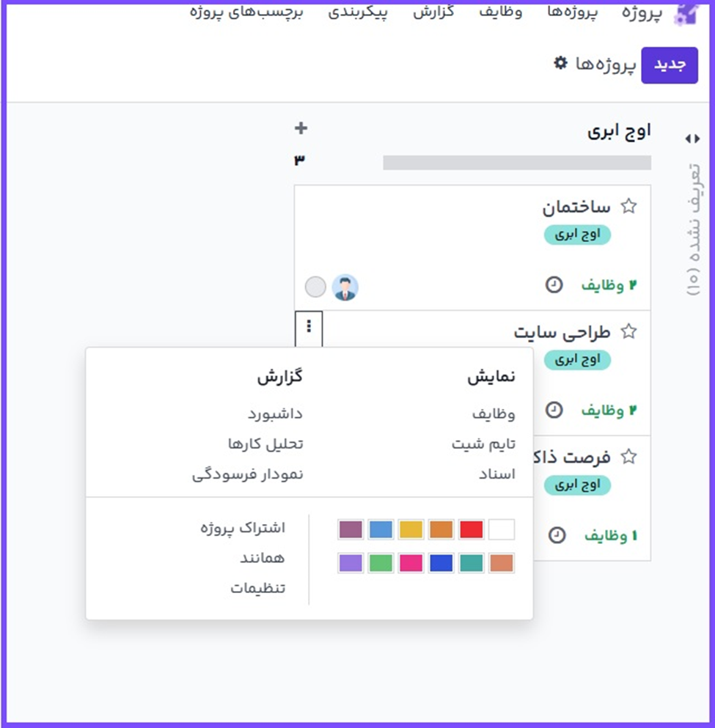Image resolution: width=715 pixels, height=728 pixels.
Task: Open the گزارش menu in top navbar
Action: click(433, 12)
